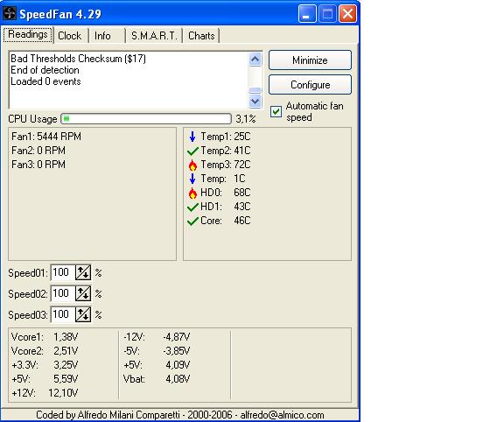This screenshot has height=422, width=504.
Task: Click the green checkmark beside HD1
Action: pyautogui.click(x=192, y=207)
